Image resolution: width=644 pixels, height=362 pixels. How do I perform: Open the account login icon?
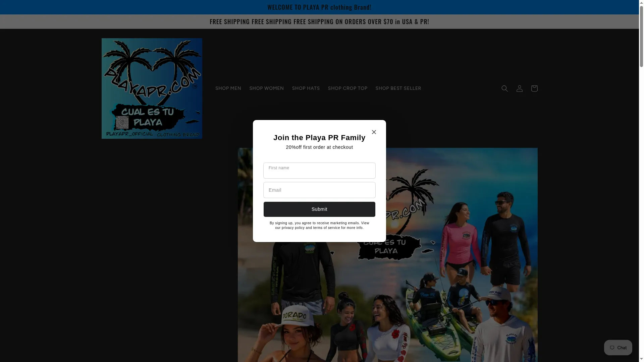pos(519,88)
